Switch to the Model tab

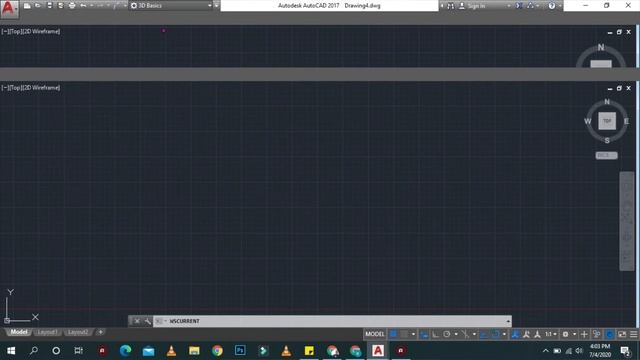pos(19,332)
